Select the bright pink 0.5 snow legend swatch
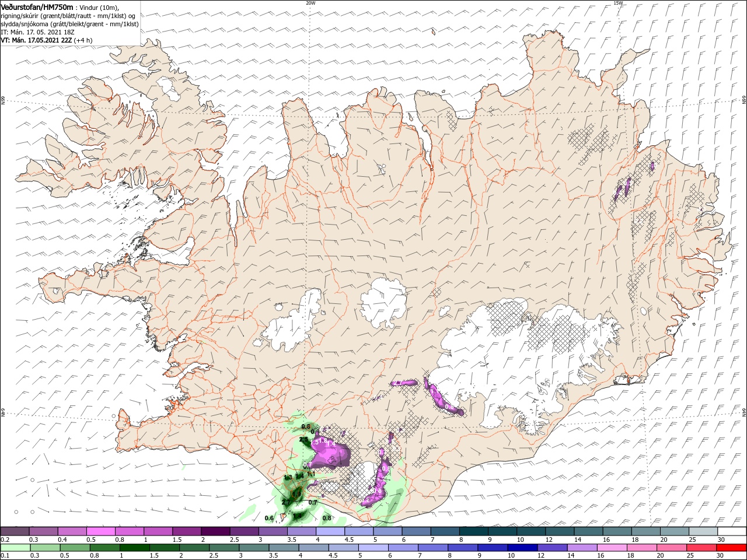This screenshot has width=747, height=560. 100,531
